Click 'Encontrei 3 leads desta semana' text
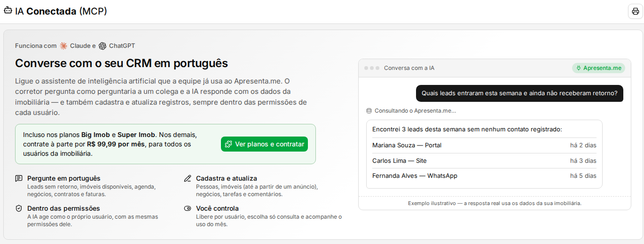Image resolution: width=644 pixels, height=244 pixels. [x=467, y=129]
